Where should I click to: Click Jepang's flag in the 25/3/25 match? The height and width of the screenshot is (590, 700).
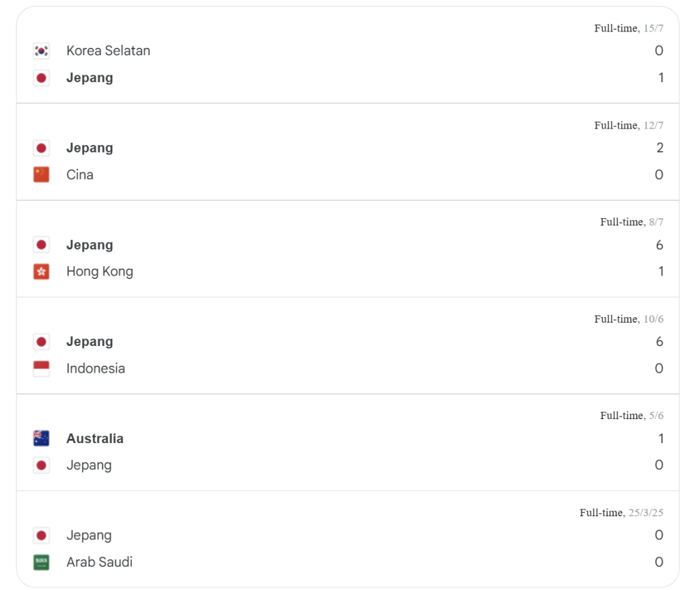click(42, 535)
